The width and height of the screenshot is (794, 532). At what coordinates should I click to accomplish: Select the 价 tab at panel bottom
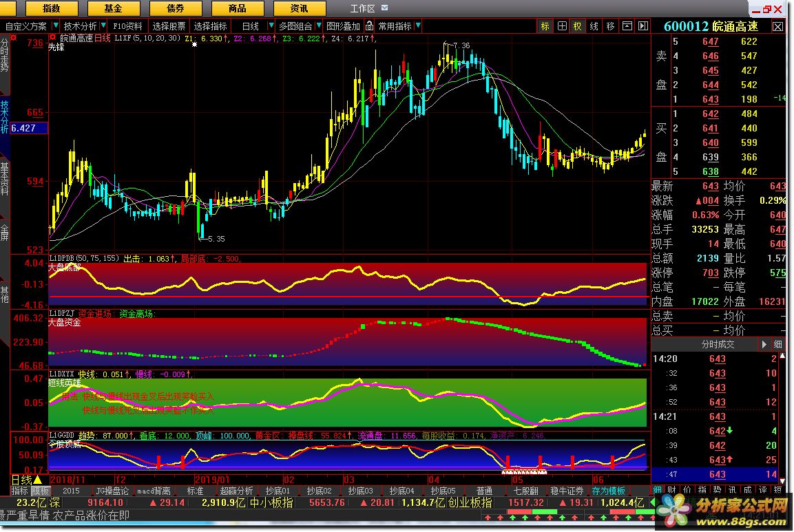click(x=687, y=489)
